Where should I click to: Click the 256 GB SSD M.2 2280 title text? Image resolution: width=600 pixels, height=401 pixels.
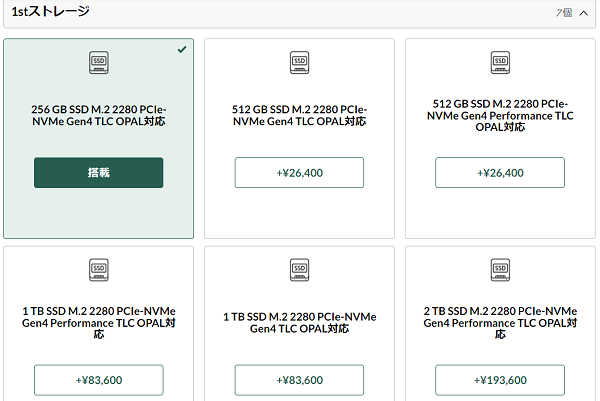click(x=99, y=115)
